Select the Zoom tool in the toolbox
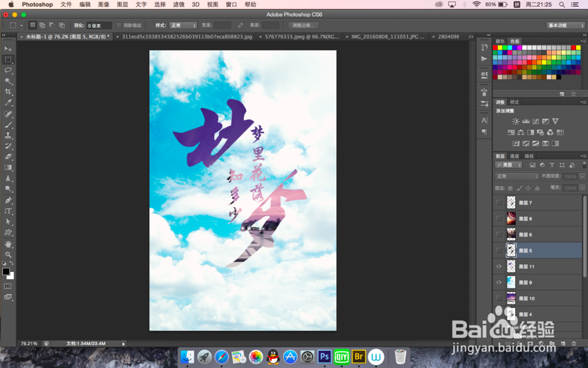 (x=8, y=254)
